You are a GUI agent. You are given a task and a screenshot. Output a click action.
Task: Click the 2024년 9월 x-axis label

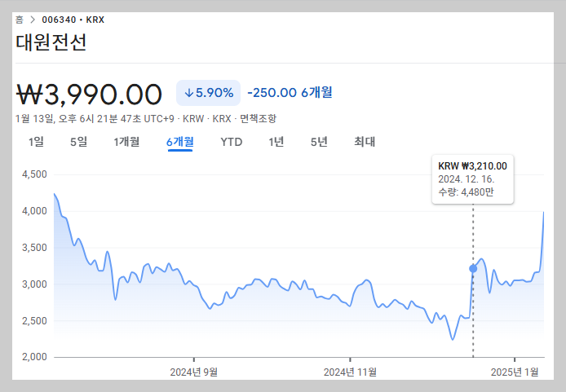[194, 372]
